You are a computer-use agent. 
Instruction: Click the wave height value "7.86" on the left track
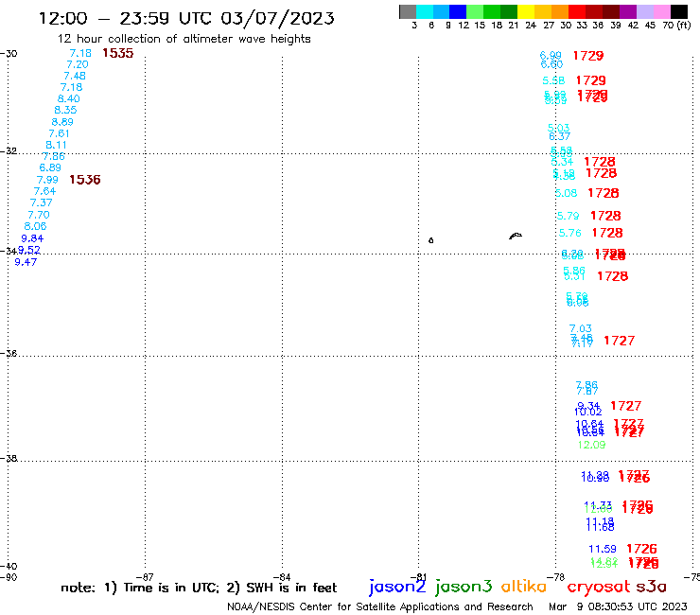pos(54,156)
